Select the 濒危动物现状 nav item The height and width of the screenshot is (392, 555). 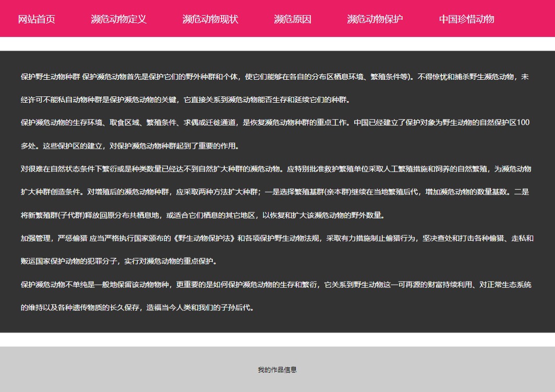click(x=210, y=19)
